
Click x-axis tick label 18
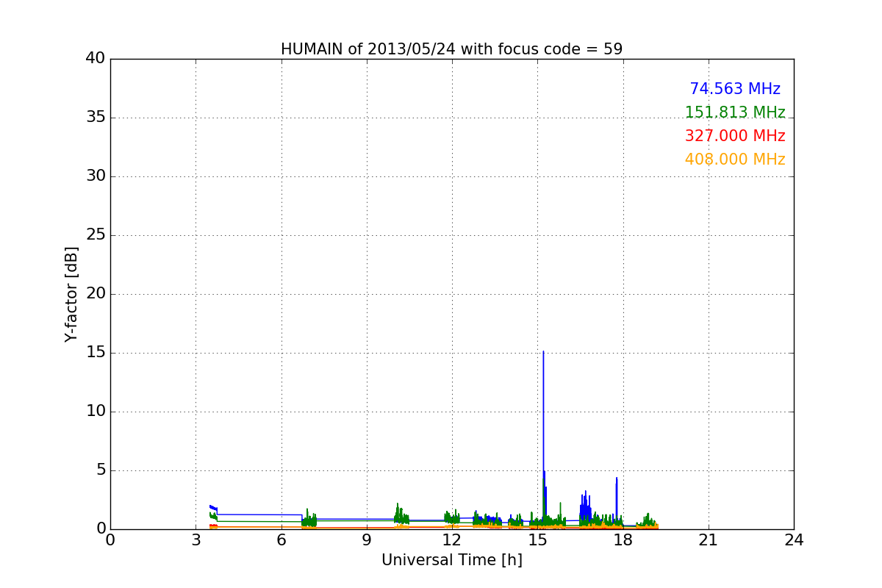click(623, 540)
